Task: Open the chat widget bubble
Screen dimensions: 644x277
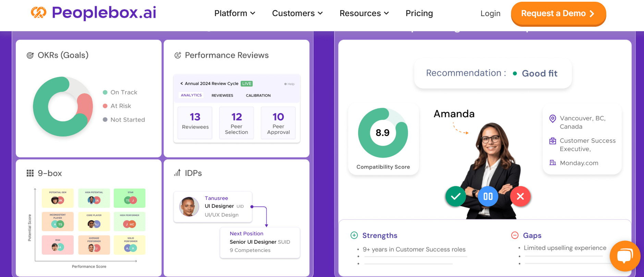Action: pos(625,256)
